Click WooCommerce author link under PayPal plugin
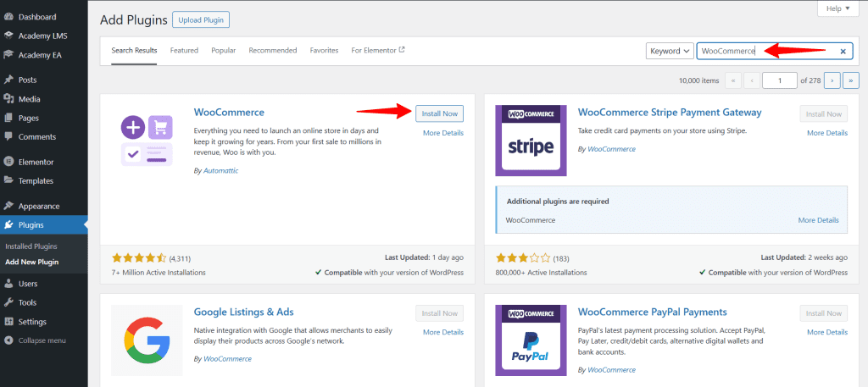 (611, 370)
